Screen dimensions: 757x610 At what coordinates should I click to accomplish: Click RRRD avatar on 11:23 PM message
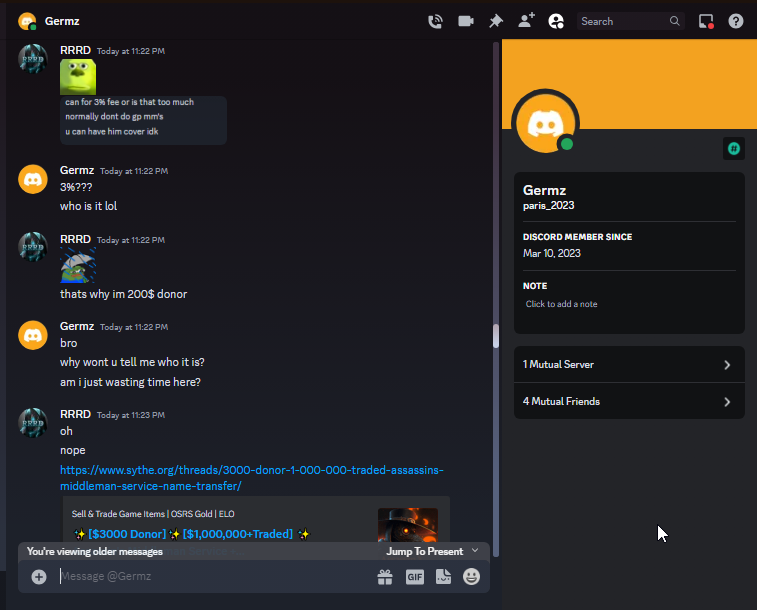click(x=33, y=423)
